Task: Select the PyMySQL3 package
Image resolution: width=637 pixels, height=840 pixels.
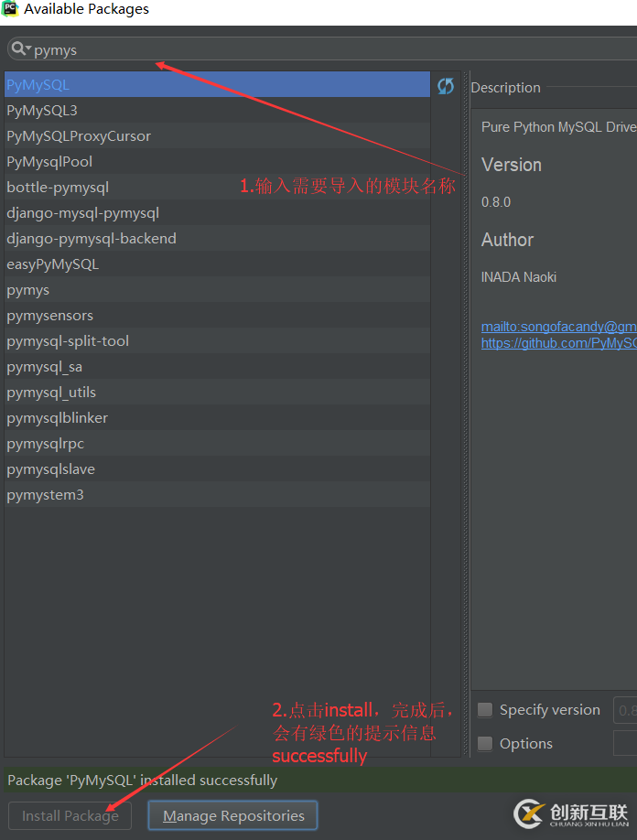Action: [x=217, y=111]
